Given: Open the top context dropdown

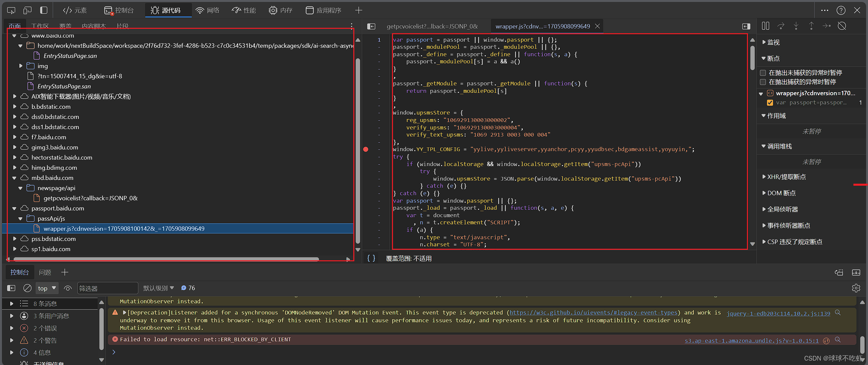Looking at the screenshot, I should 47,288.
